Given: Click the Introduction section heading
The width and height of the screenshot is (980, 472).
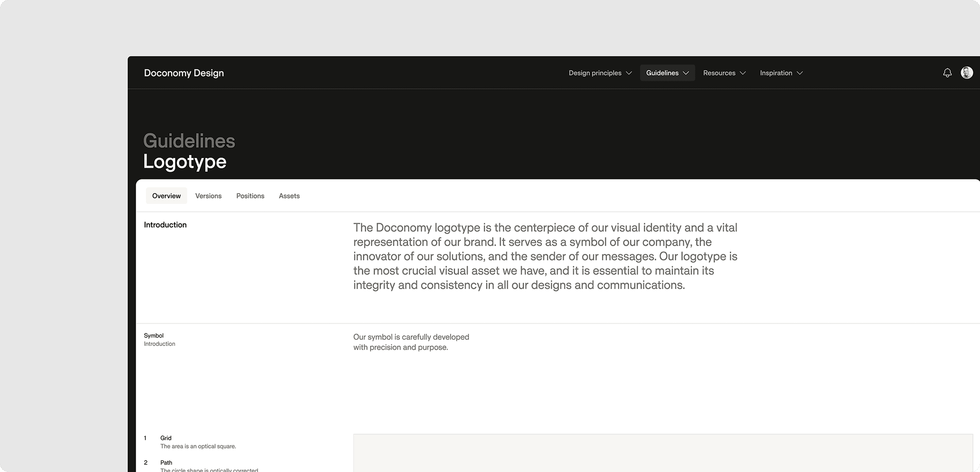Looking at the screenshot, I should point(165,225).
